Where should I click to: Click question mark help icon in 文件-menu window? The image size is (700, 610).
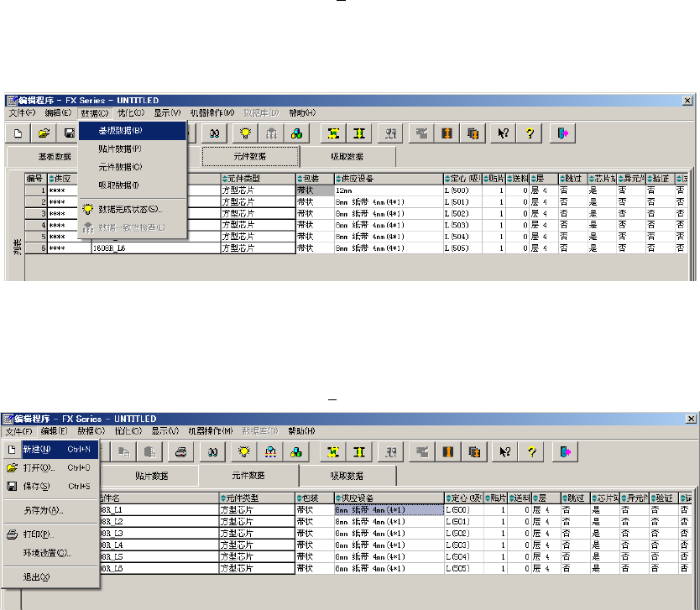pos(531,452)
